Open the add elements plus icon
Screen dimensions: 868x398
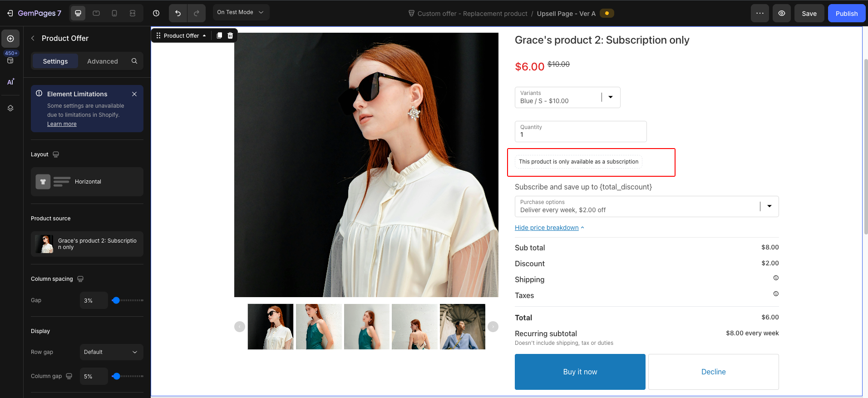click(x=10, y=39)
